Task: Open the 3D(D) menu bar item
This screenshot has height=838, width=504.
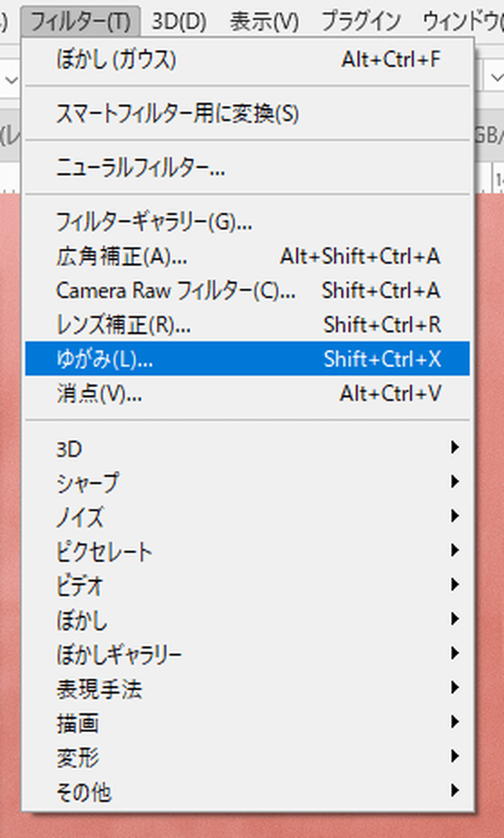Action: (179, 22)
